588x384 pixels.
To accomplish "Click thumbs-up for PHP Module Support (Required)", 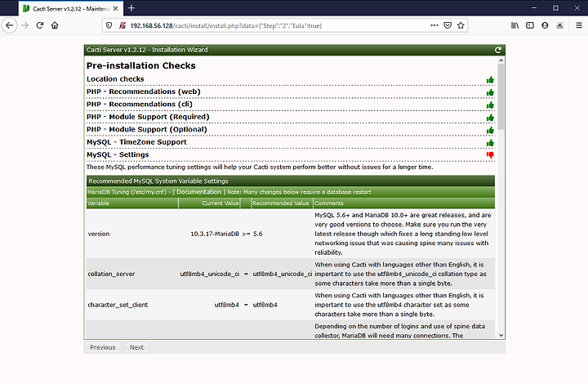I will click(x=490, y=118).
